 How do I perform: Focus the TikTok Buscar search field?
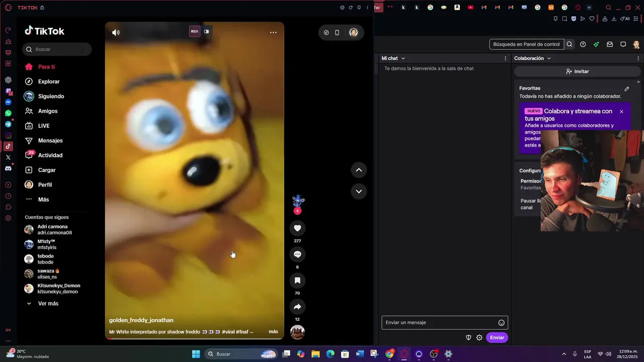pos(57,49)
